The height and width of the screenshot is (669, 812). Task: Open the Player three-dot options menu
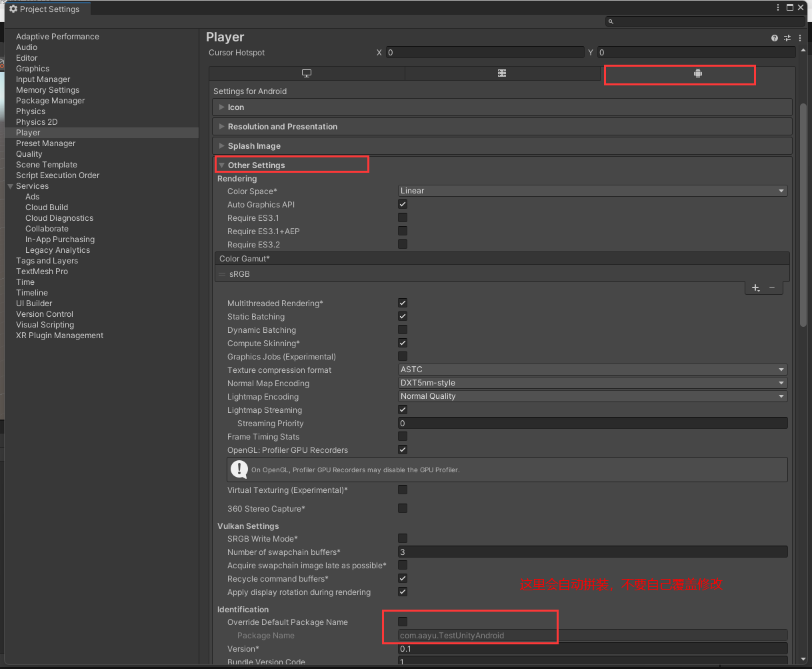pos(799,38)
